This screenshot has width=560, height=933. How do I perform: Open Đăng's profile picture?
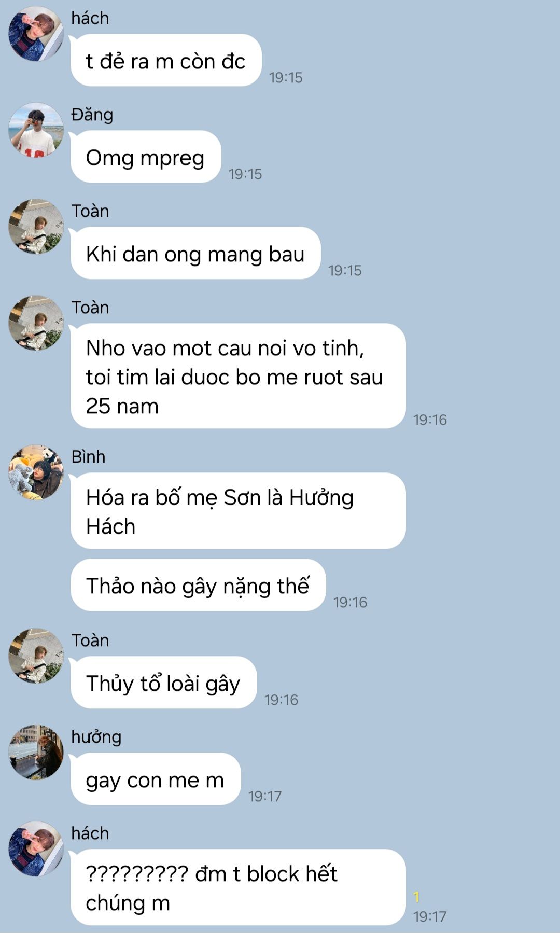click(36, 130)
